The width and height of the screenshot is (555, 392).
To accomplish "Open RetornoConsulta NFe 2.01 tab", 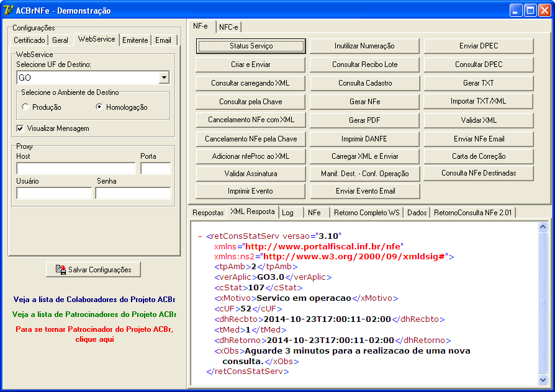I will (472, 213).
